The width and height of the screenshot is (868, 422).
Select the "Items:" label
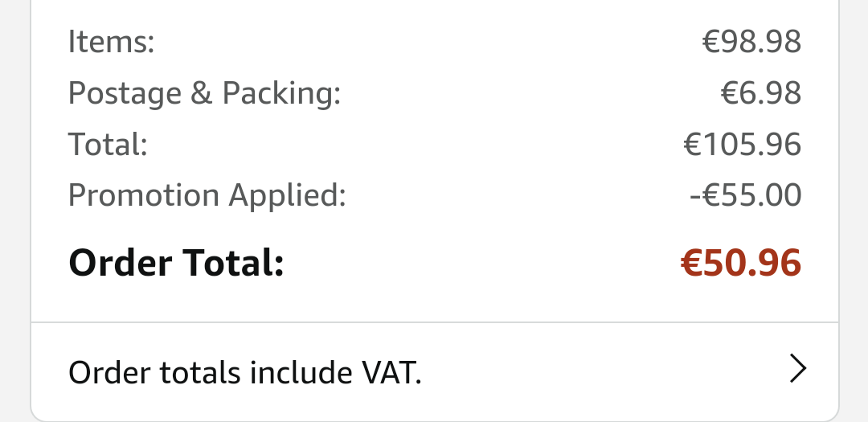[111, 42]
